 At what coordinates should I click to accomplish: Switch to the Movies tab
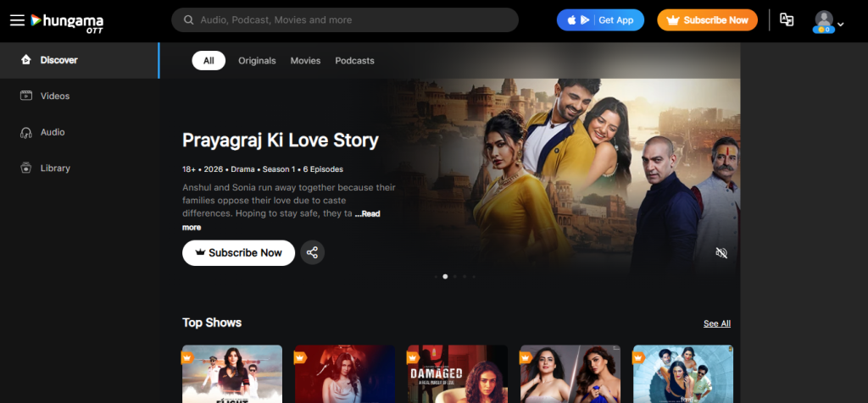(x=305, y=61)
